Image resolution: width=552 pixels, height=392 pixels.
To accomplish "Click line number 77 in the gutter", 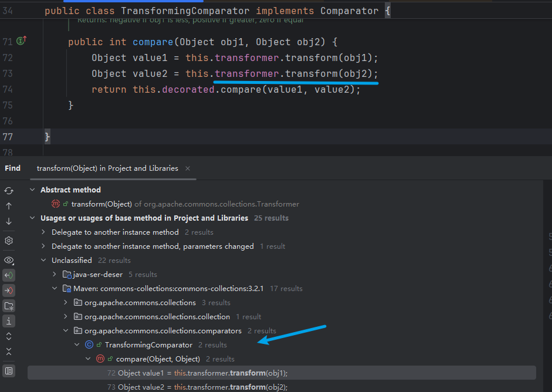I will [x=8, y=137].
